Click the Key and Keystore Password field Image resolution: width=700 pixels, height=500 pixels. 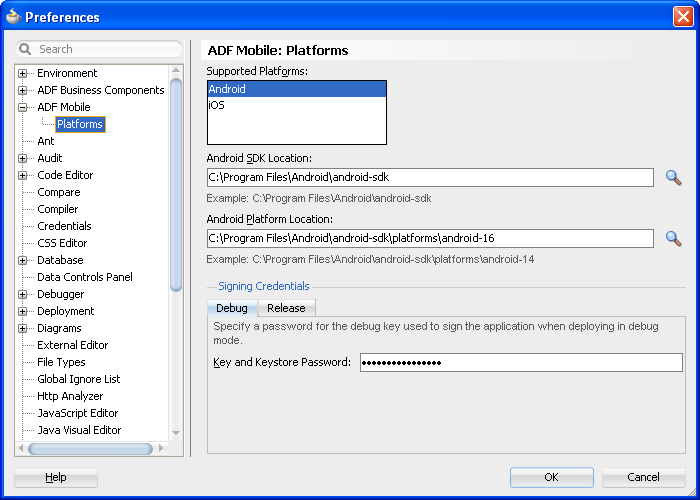pos(521,362)
